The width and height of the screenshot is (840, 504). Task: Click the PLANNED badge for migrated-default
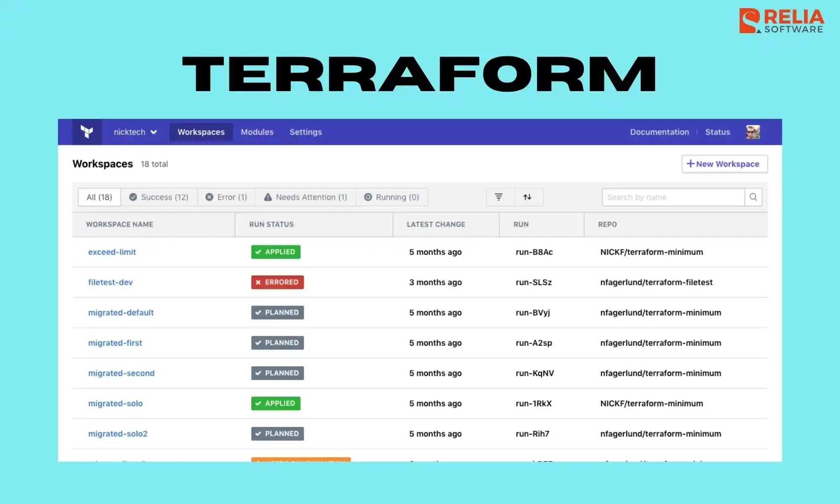coord(278,312)
